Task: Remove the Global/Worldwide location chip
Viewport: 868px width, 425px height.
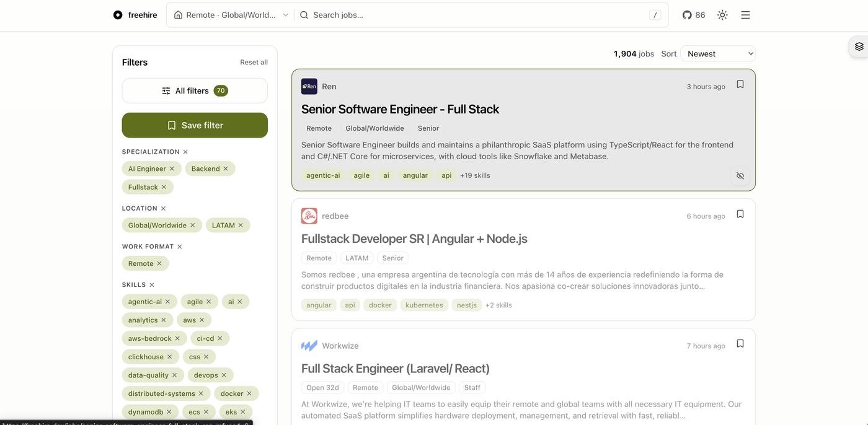Action: [193, 226]
